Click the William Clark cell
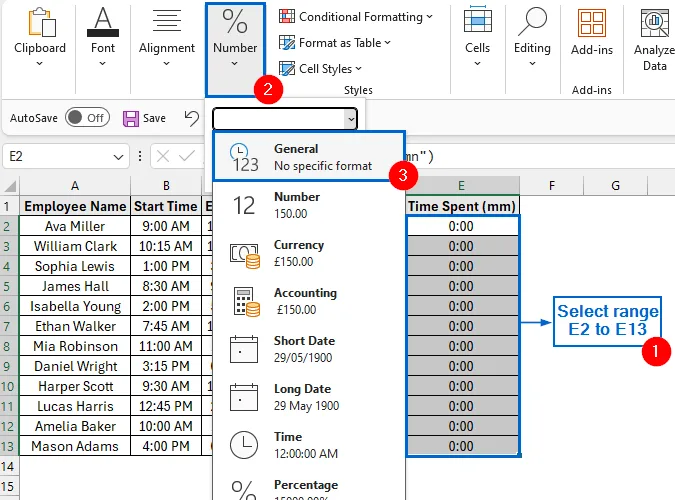The image size is (675, 500). [75, 246]
